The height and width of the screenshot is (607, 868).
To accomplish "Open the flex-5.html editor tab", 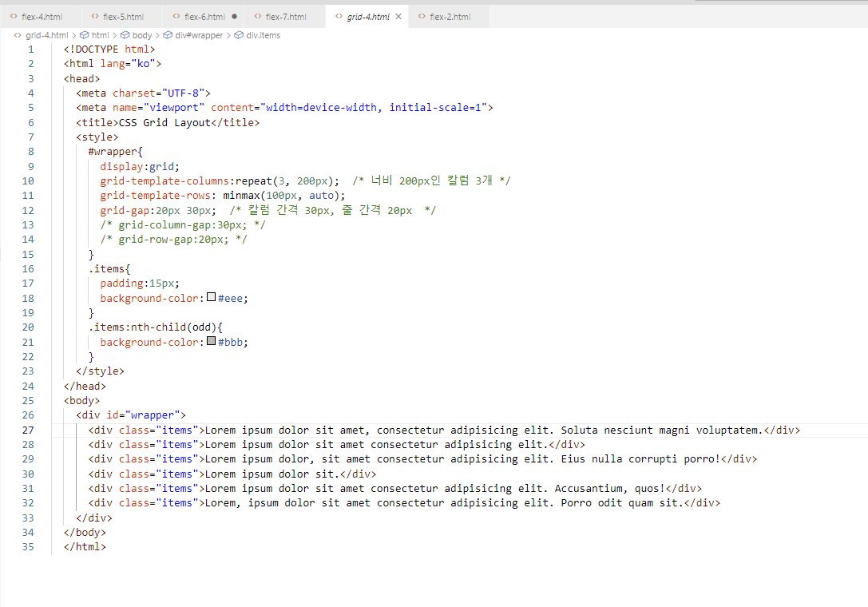I will [123, 17].
